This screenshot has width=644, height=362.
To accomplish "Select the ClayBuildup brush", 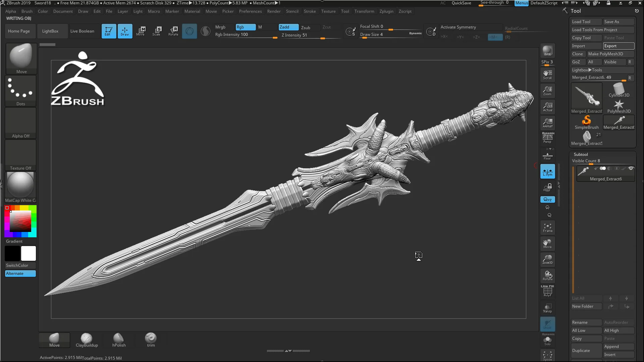I will coord(87,339).
